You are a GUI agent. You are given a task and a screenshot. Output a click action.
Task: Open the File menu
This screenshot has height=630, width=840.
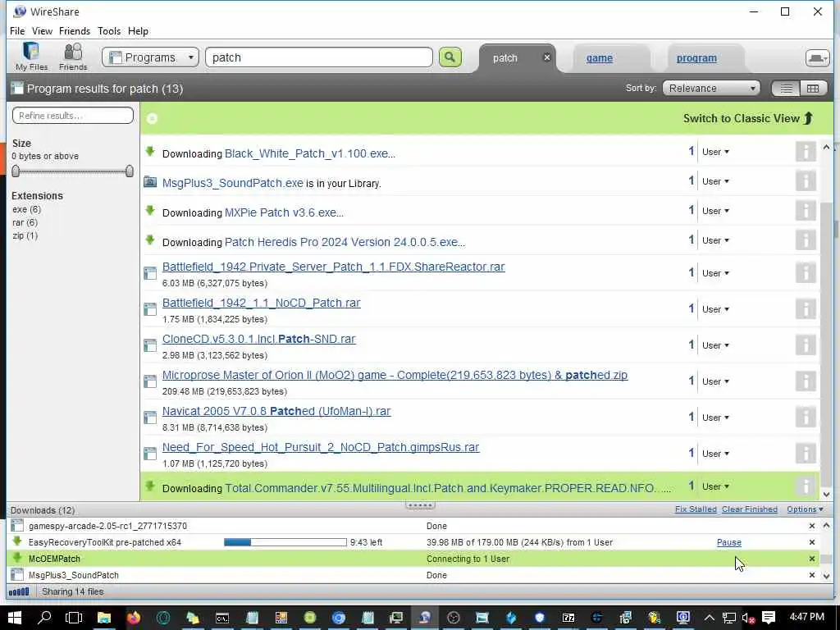click(x=17, y=31)
